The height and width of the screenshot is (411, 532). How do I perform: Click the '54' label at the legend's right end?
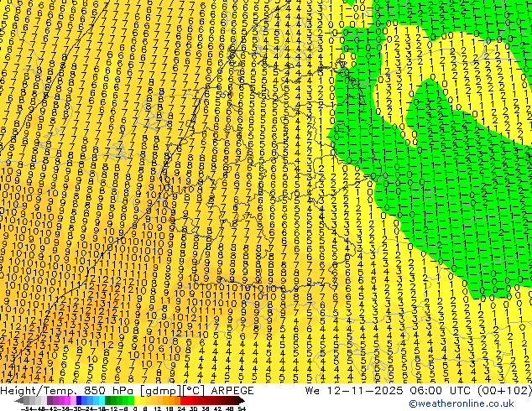point(242,409)
